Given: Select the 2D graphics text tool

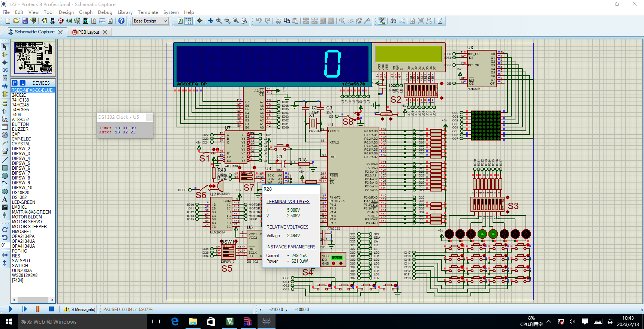Looking at the screenshot, I should (x=5, y=199).
